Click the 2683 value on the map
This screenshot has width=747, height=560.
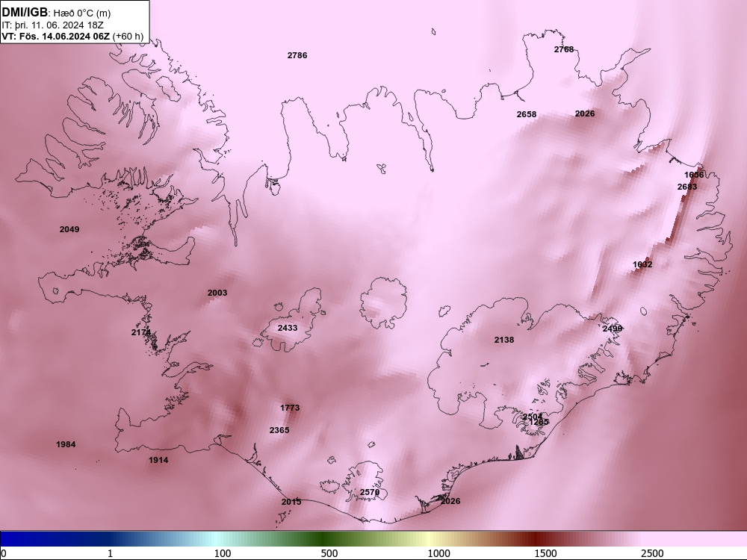(687, 187)
